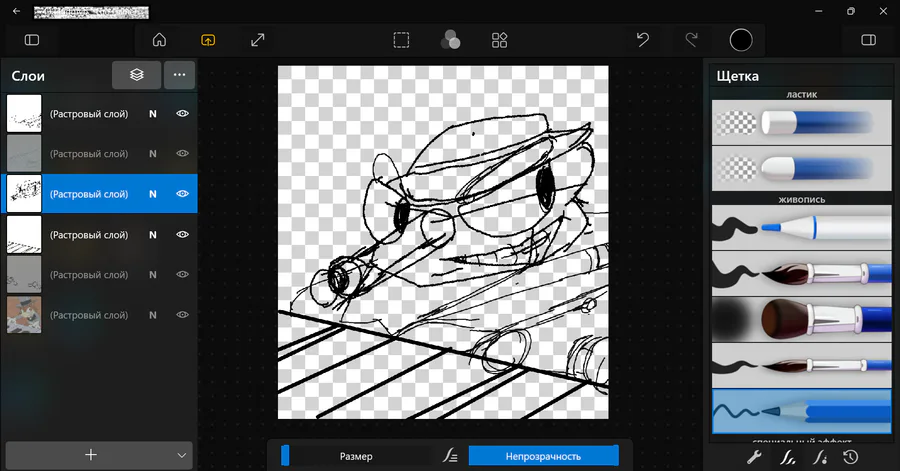This screenshot has width=900, height=471.
Task: Enter fullscreen with the diagonal arrows icon
Action: point(258,40)
